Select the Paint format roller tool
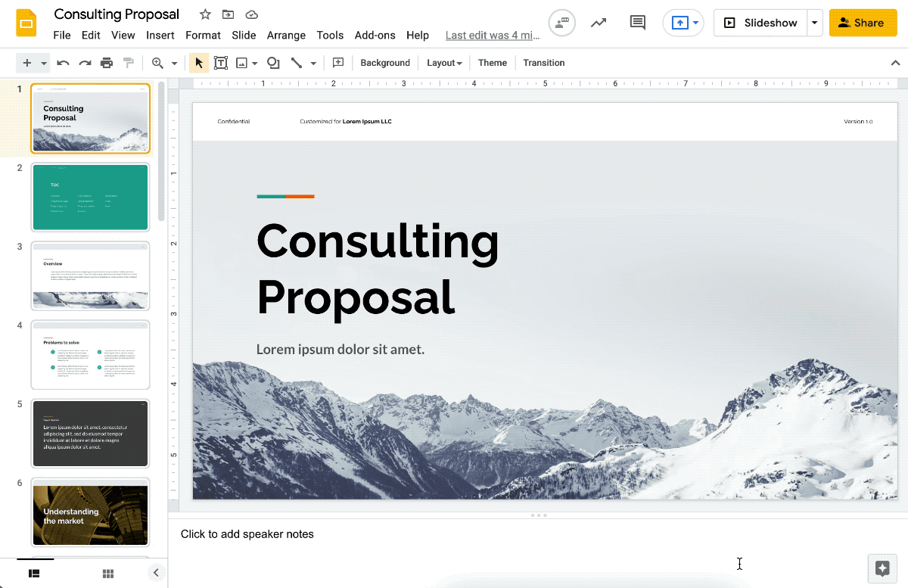This screenshot has width=908, height=588. (x=129, y=63)
